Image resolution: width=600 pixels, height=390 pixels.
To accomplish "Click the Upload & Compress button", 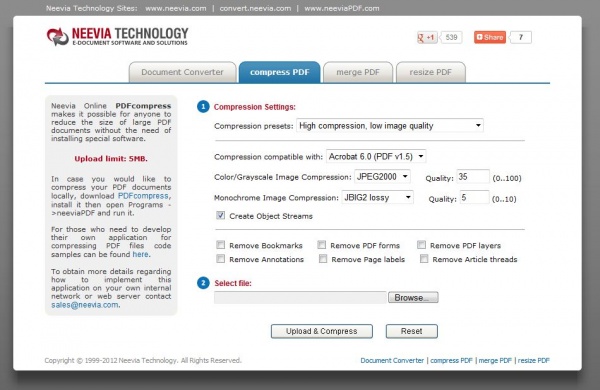I will coord(321,331).
